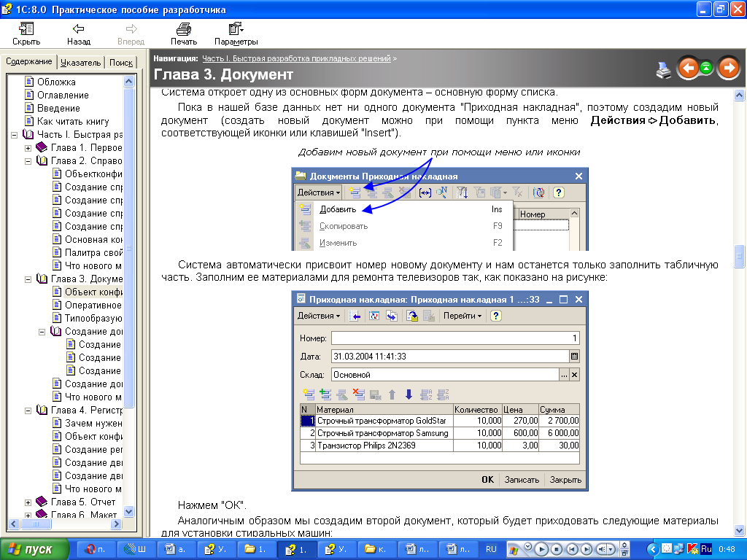Go back using the Назад toolbar button

pos(78,34)
